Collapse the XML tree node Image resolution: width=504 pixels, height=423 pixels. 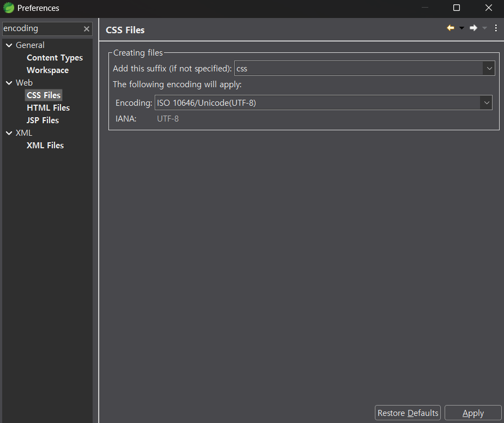[9, 133]
